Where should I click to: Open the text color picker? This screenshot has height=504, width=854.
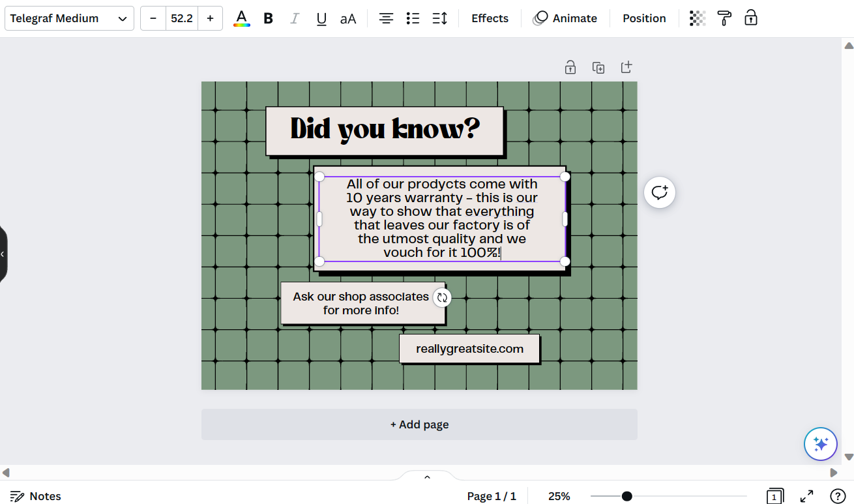[x=242, y=18]
